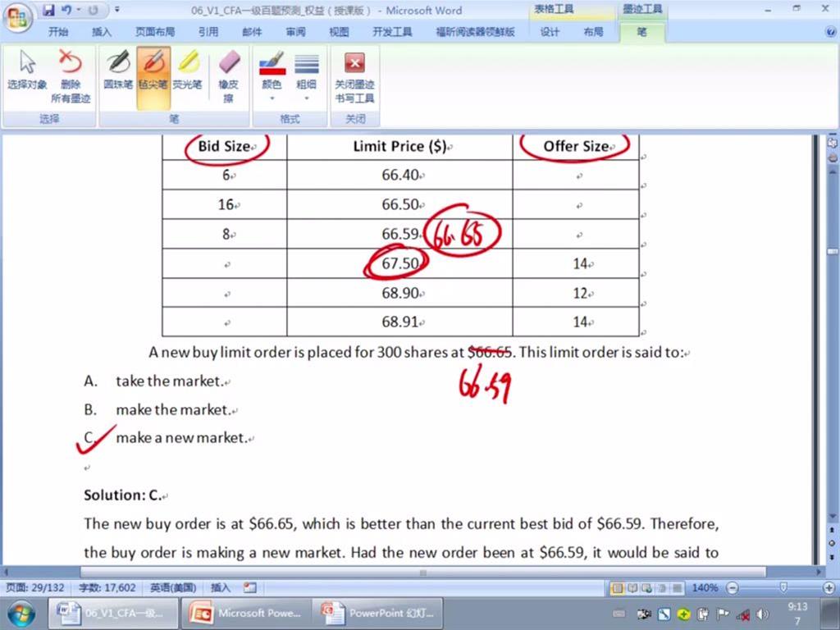This screenshot has width=840, height=630.
Task: Open the 开发工具 ribbon tab
Action: click(x=392, y=32)
